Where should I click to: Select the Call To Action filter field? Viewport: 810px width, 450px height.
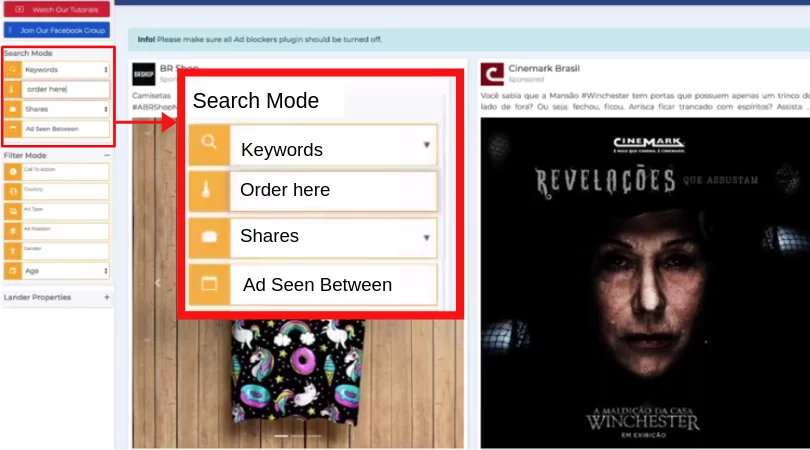pos(66,172)
